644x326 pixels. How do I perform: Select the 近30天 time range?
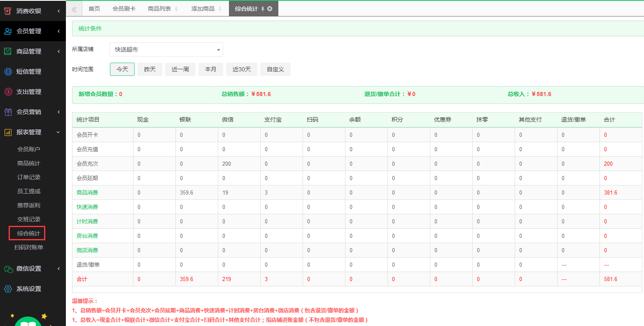click(x=242, y=69)
